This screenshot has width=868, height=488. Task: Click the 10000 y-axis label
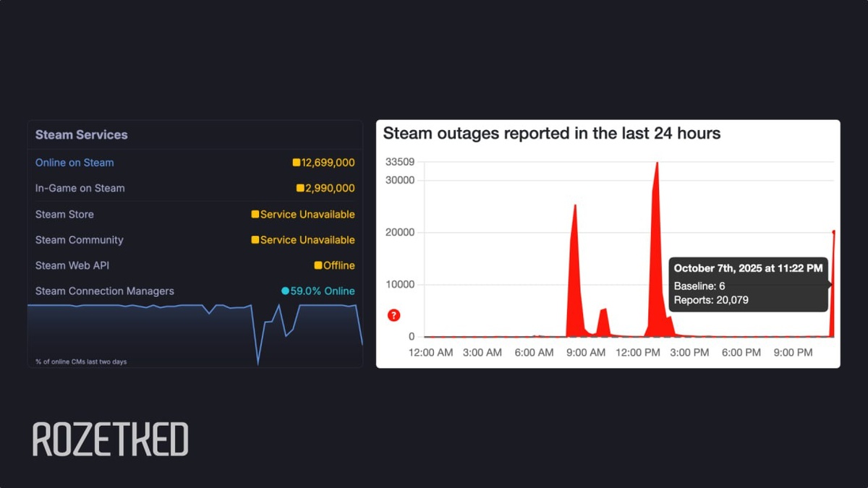(400, 284)
